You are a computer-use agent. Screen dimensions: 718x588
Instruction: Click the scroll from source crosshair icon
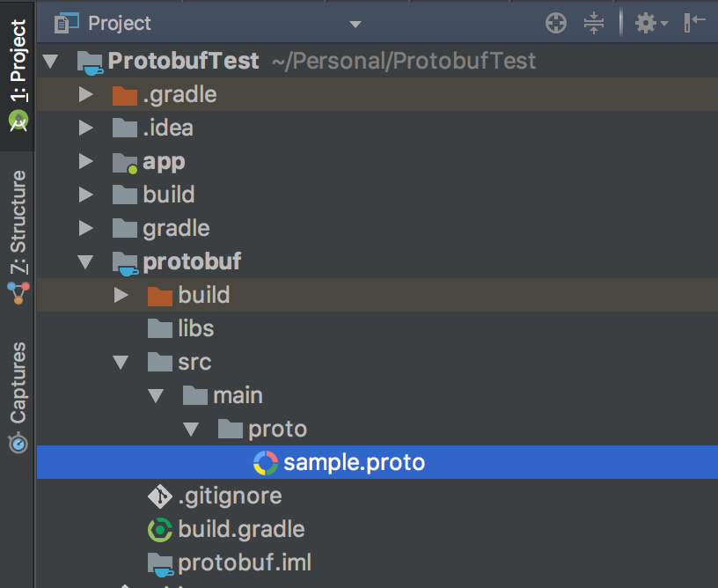click(556, 24)
